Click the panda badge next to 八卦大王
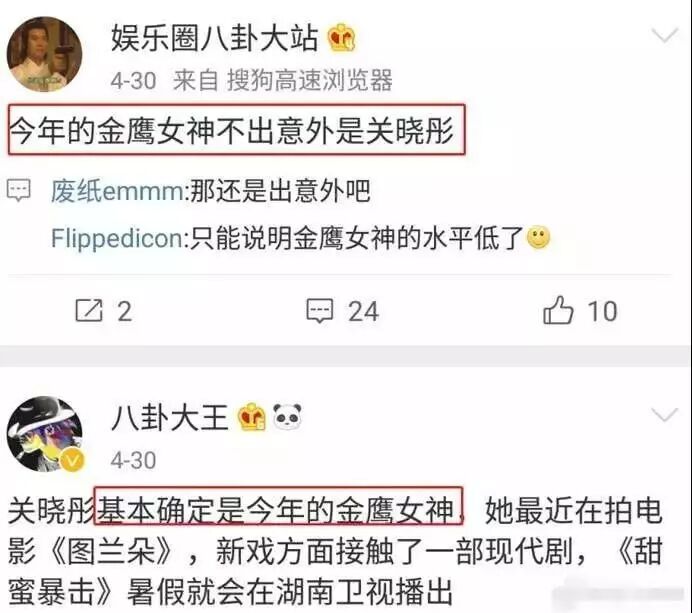The image size is (692, 613). click(x=288, y=417)
